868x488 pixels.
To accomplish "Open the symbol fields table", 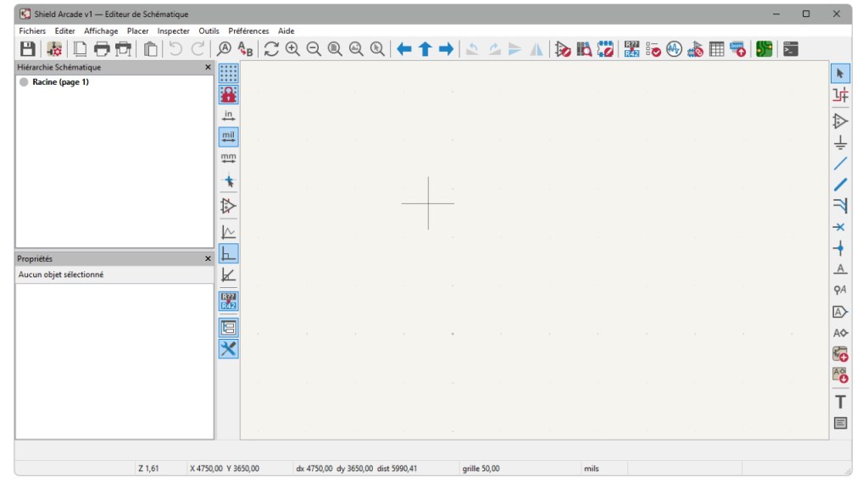I will point(716,49).
